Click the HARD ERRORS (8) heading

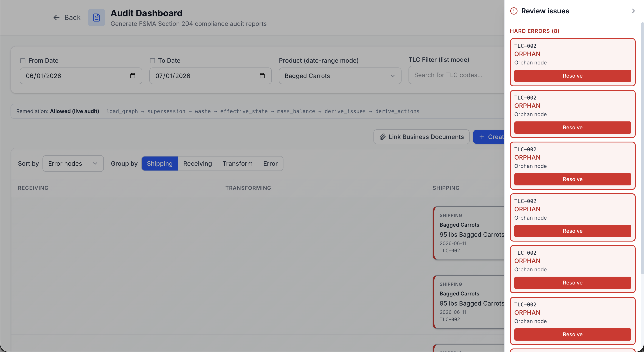(x=534, y=31)
